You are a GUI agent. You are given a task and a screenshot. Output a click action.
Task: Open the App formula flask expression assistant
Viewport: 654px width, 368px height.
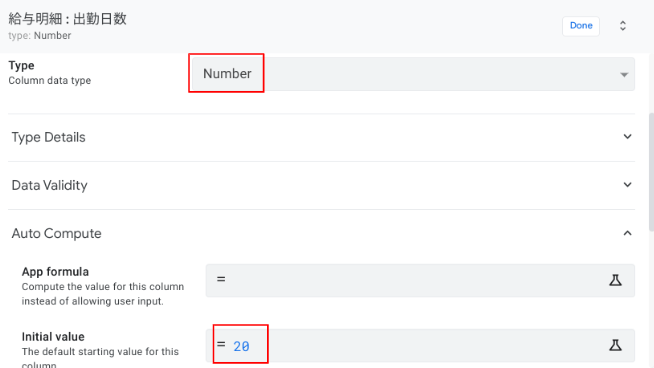pos(615,280)
